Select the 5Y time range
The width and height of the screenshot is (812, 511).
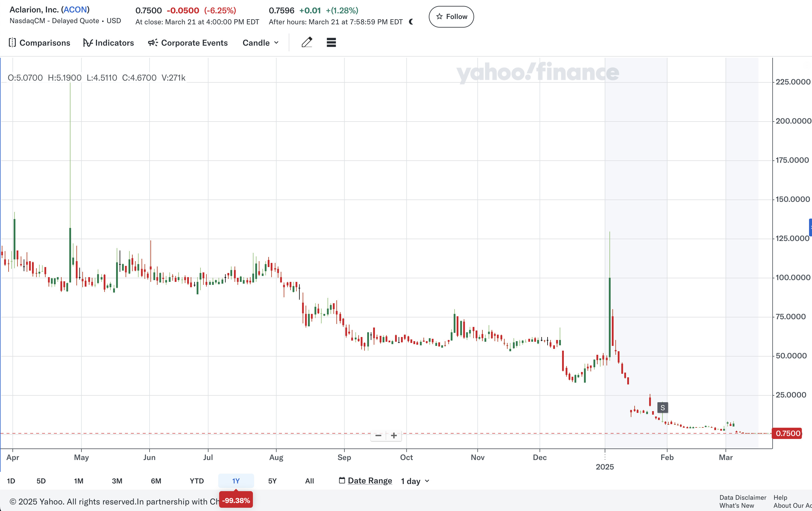[x=272, y=481]
